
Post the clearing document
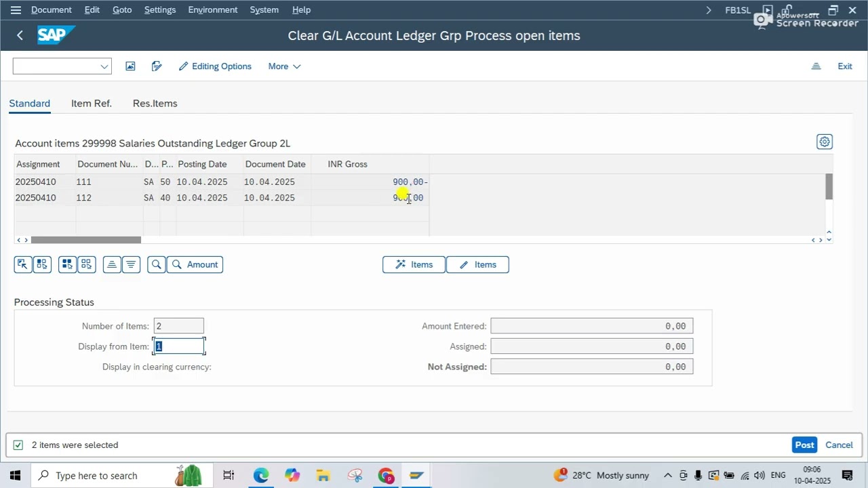tap(804, 445)
